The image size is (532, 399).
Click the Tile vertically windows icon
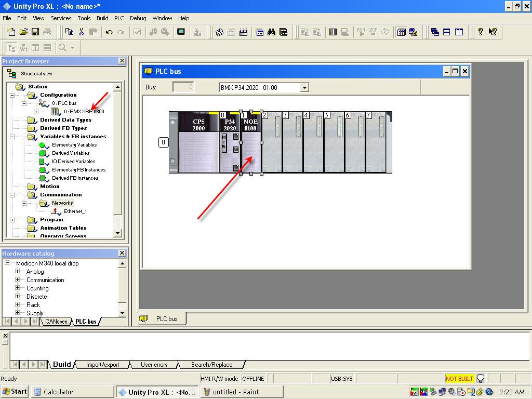point(459,32)
